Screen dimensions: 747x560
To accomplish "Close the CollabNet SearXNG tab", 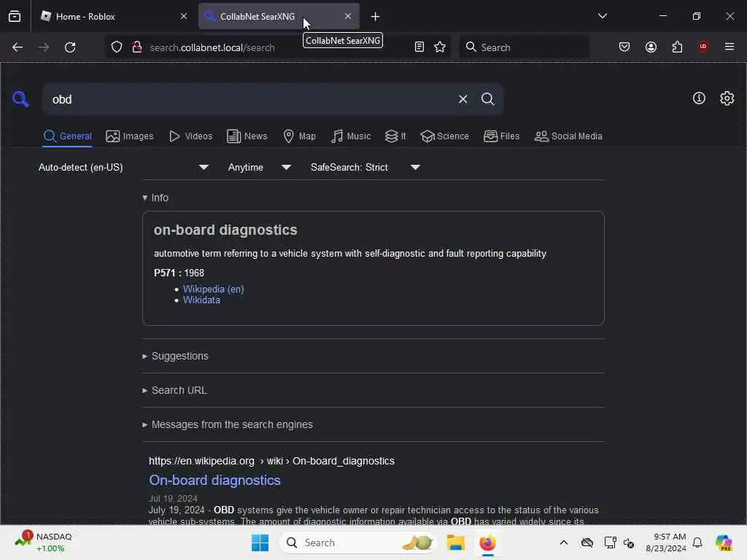I will coord(348,16).
